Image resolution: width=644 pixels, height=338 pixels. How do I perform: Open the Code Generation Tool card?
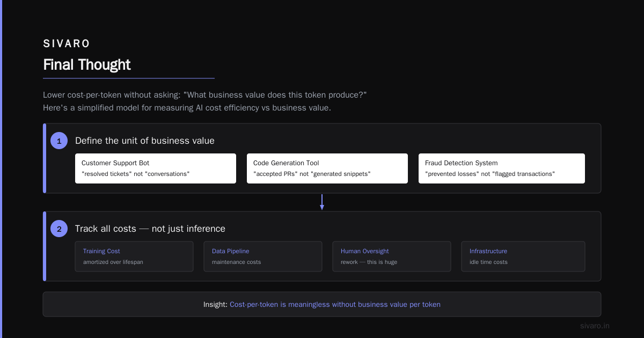327,168
